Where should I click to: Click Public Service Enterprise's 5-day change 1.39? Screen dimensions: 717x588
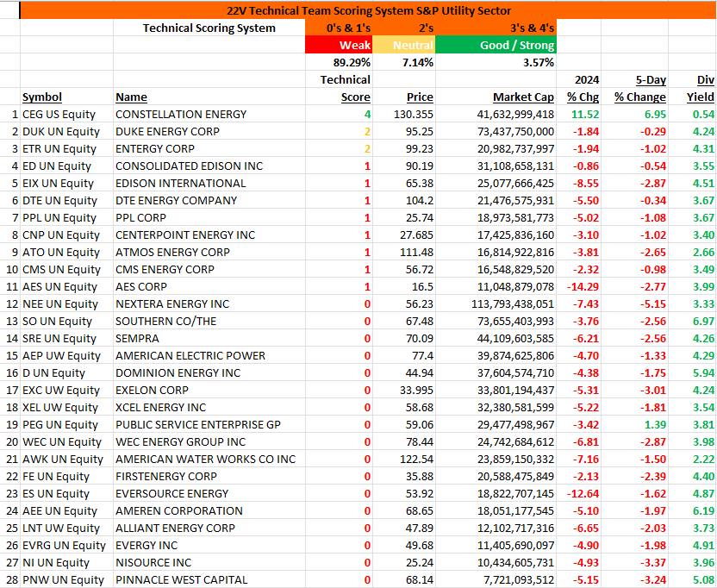[x=634, y=425]
